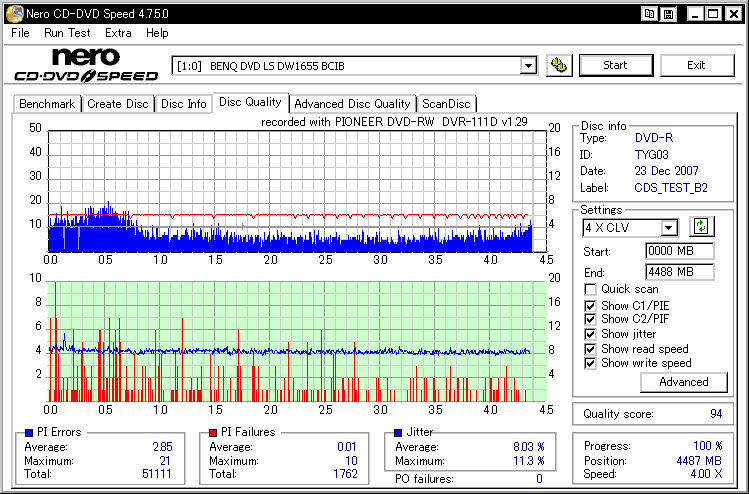Enable the Quick scan checkbox
The width and height of the screenshot is (749, 494).
(x=590, y=290)
